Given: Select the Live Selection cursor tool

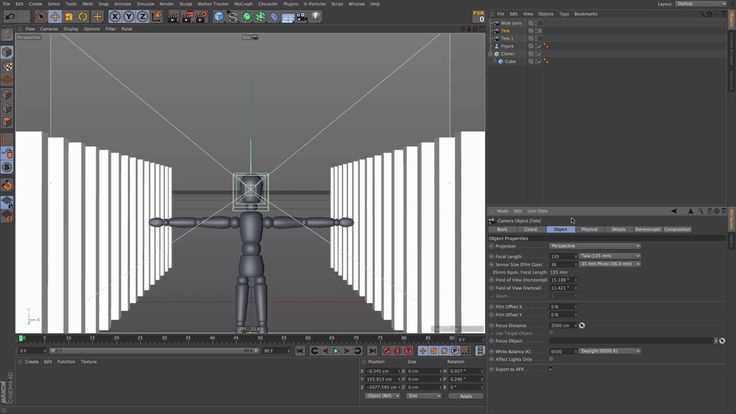Looking at the screenshot, I should 40,17.
